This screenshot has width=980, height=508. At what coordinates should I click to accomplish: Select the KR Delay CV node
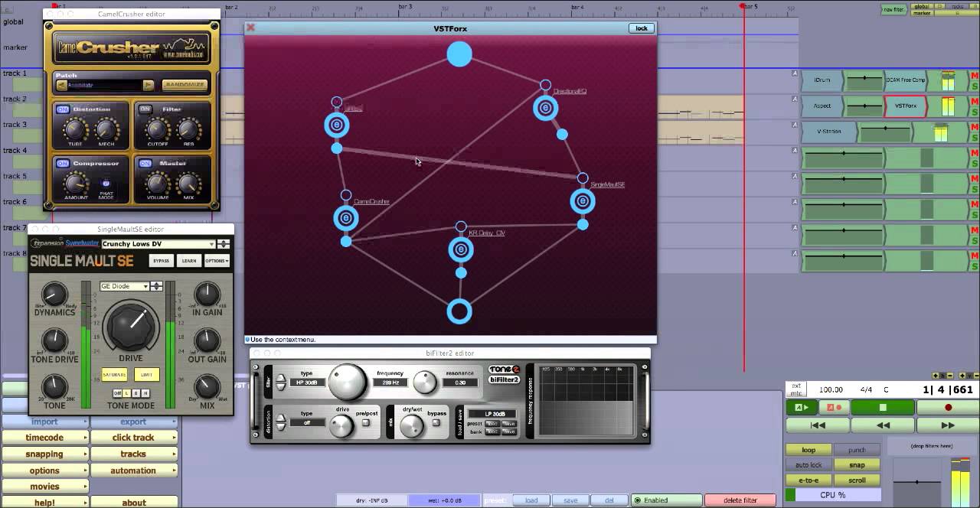[x=461, y=249]
